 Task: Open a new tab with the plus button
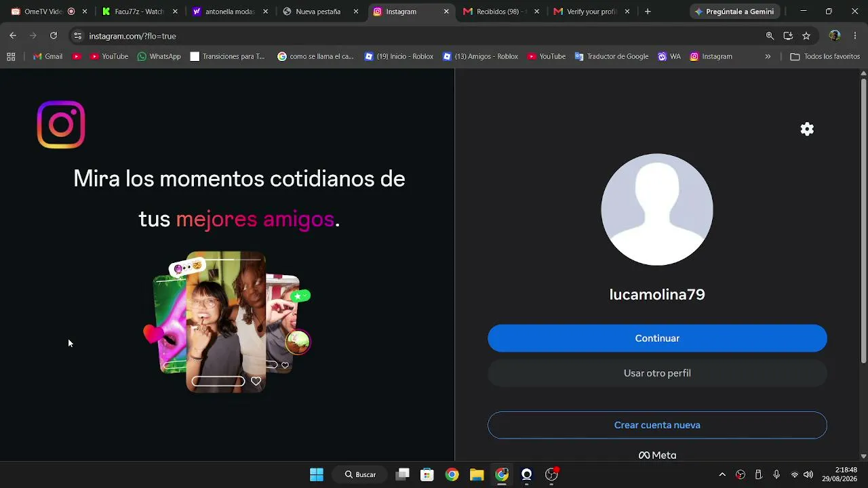click(x=648, y=12)
